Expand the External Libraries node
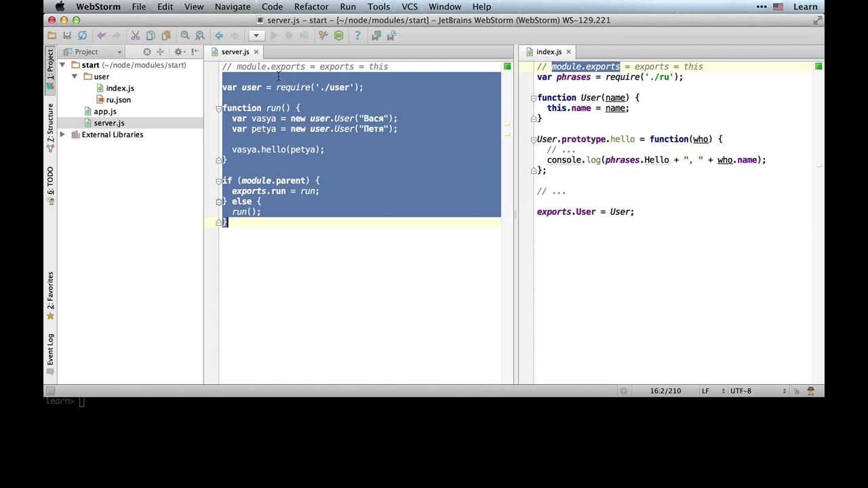The image size is (868, 488). click(x=62, y=134)
